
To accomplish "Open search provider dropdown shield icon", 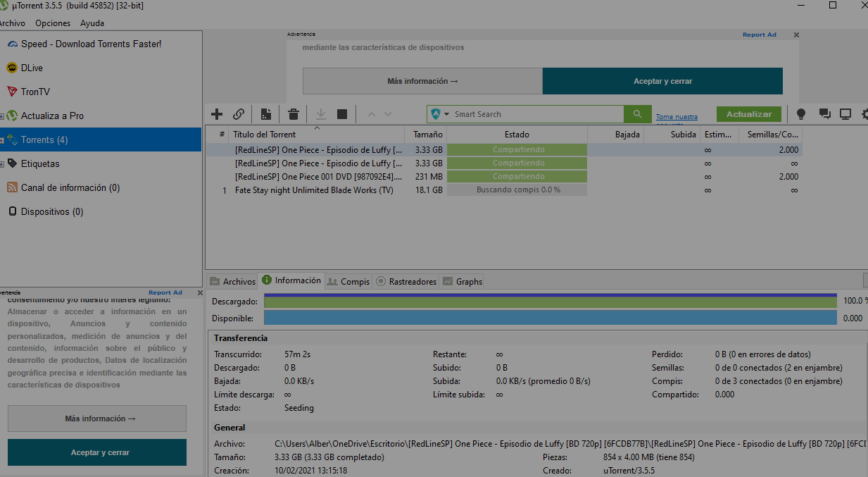I will (x=439, y=114).
